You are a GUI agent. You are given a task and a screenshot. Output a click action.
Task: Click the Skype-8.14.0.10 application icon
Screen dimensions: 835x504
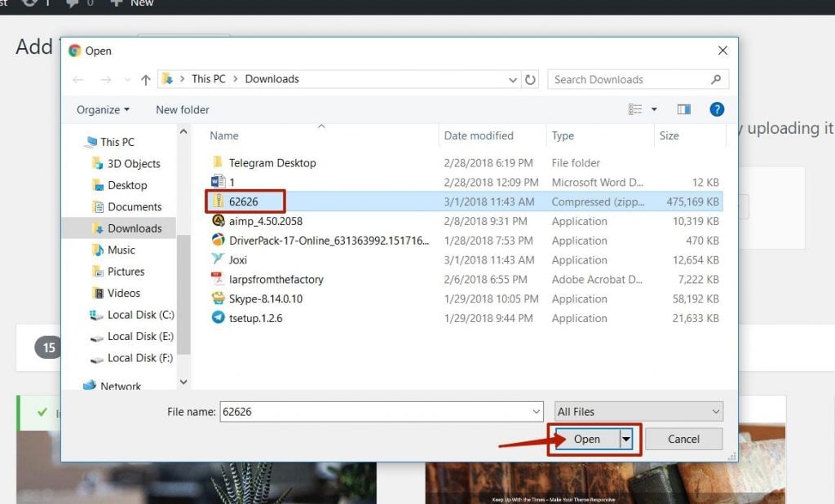tap(219, 298)
